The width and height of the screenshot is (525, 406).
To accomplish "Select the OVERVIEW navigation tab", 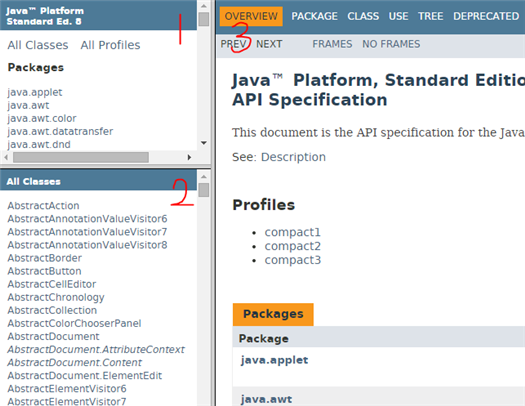I will (251, 16).
